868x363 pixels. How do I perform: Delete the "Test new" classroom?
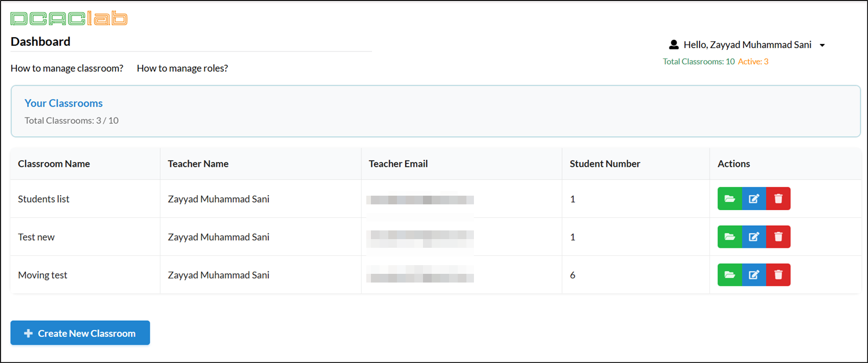point(778,237)
